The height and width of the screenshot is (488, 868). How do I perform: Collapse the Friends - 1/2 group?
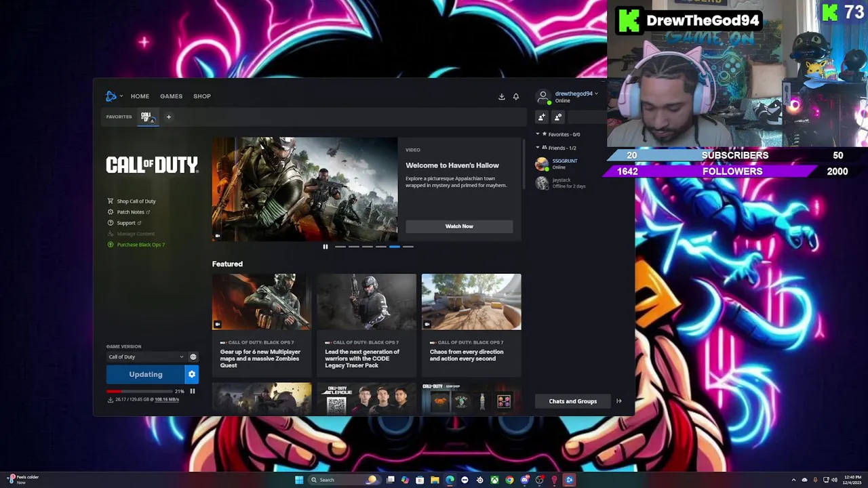point(557,148)
